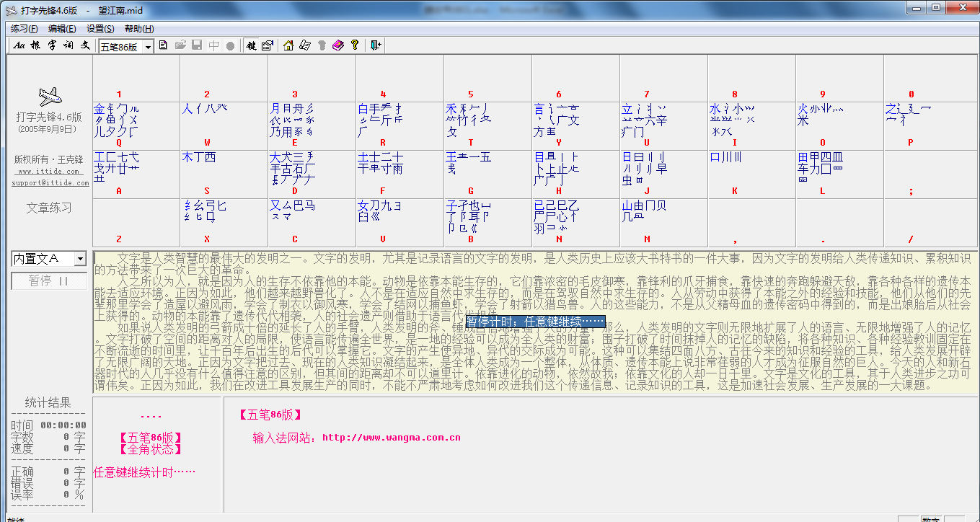
Task: Open the 设置(S) menu
Action: point(100,29)
